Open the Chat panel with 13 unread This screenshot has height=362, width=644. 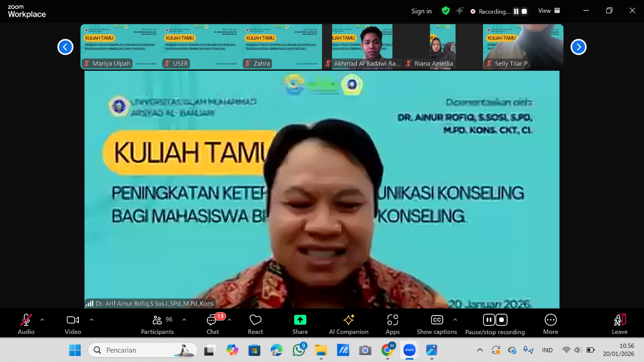(213, 320)
